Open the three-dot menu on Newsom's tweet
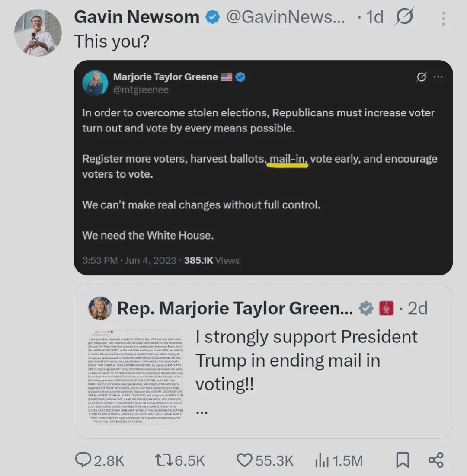This screenshot has height=476, width=467. pyautogui.click(x=443, y=19)
